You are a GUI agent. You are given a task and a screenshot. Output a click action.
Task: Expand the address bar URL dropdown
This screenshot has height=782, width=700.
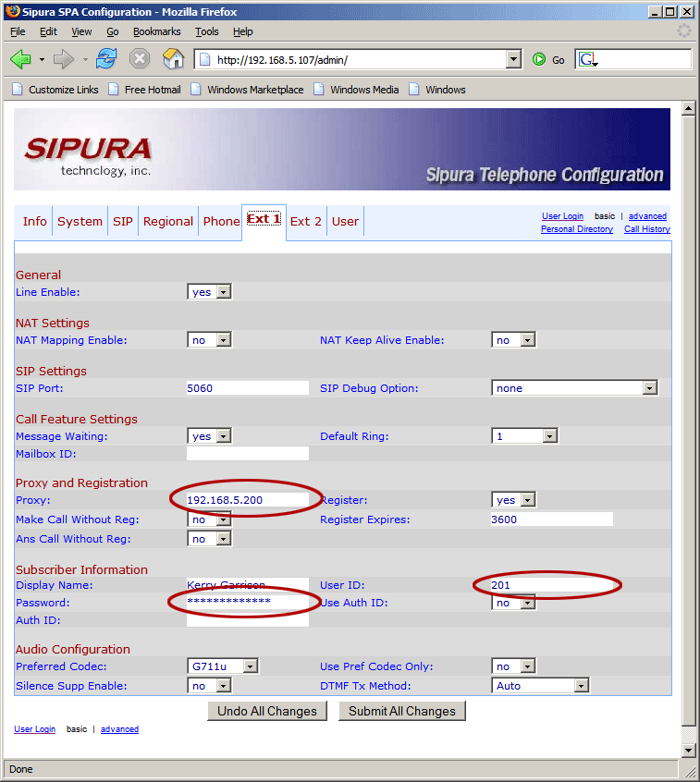tap(513, 59)
